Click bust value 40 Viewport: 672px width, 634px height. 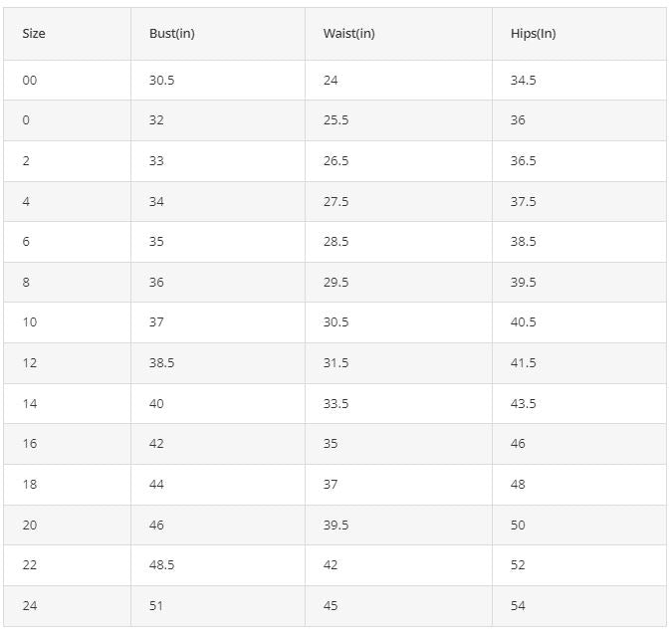coord(156,404)
